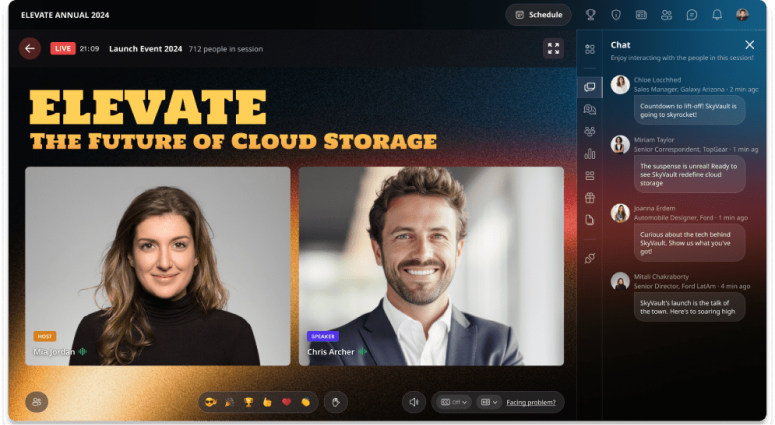The image size is (775, 425).
Task: Open the Schedule button in top bar
Action: pyautogui.click(x=538, y=15)
